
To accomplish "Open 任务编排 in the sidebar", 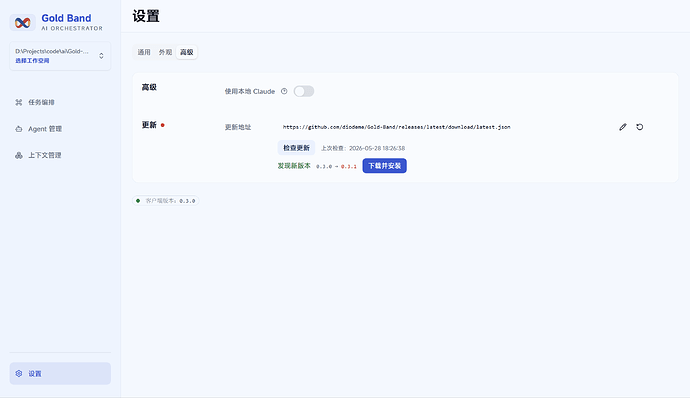I will 60,102.
